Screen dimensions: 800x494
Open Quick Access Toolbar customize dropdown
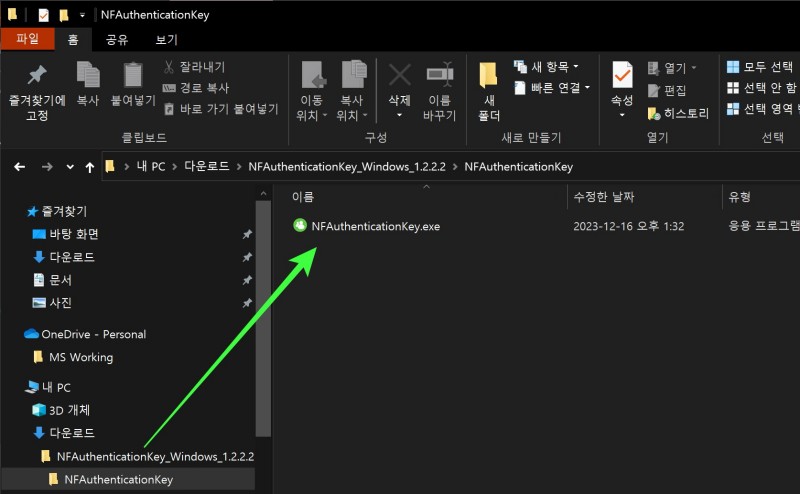tap(82, 15)
